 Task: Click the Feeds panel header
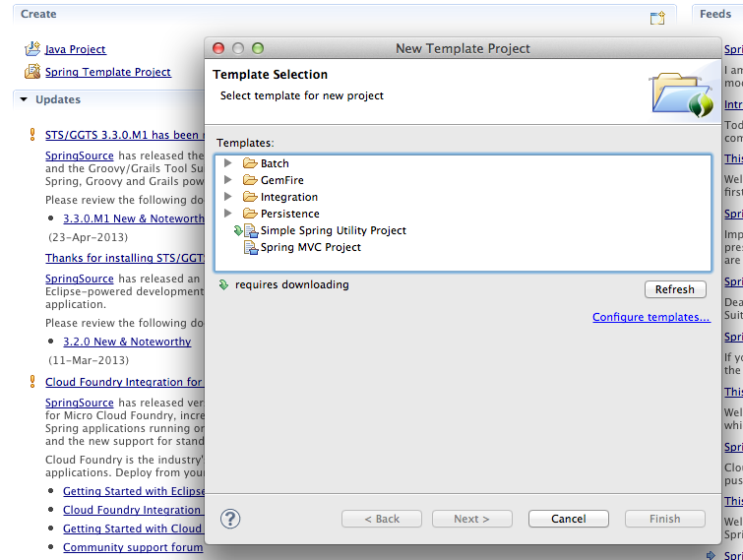[715, 14]
